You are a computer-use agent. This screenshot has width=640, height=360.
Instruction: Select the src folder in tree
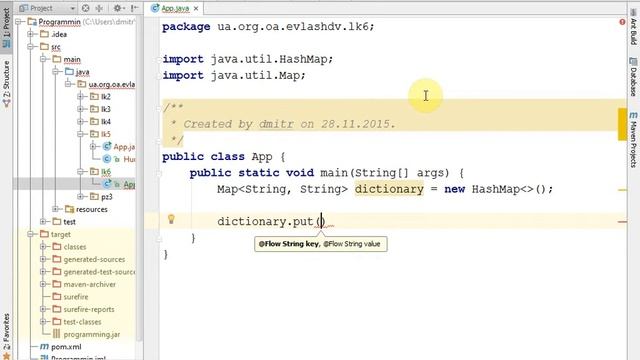point(56,47)
